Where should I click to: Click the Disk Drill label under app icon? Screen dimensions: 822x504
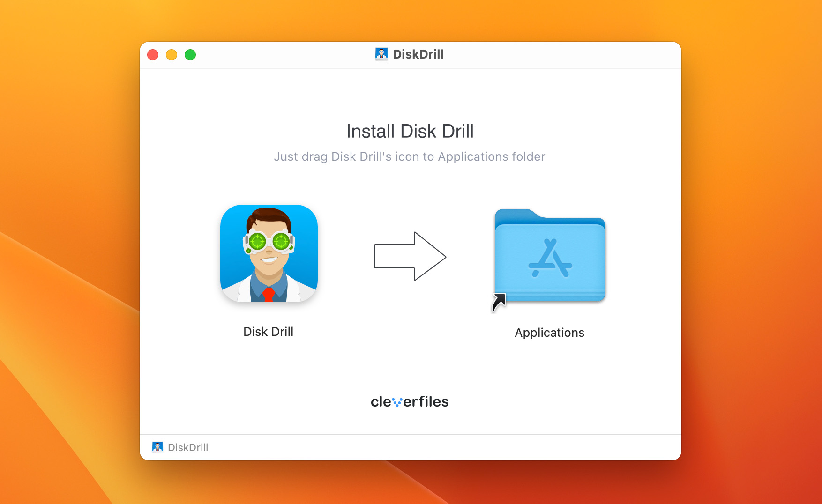(x=269, y=332)
